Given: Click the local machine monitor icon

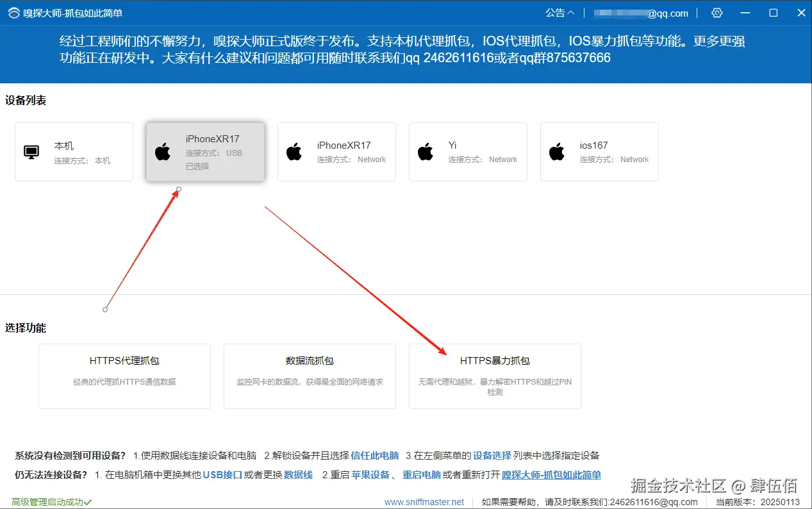Looking at the screenshot, I should click(31, 153).
